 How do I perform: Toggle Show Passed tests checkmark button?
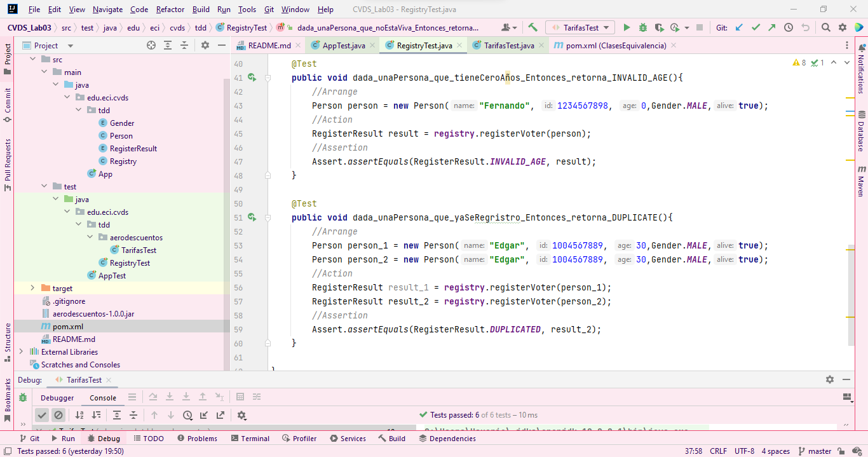point(42,415)
